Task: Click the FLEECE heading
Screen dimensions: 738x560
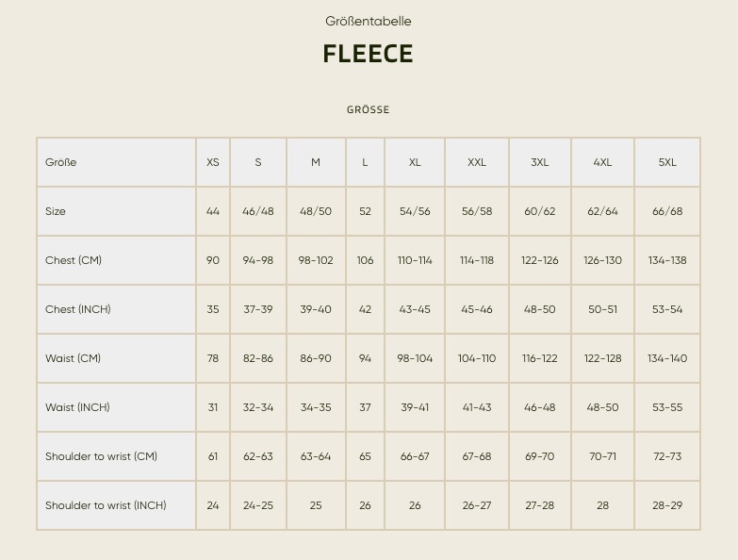Action: click(369, 54)
